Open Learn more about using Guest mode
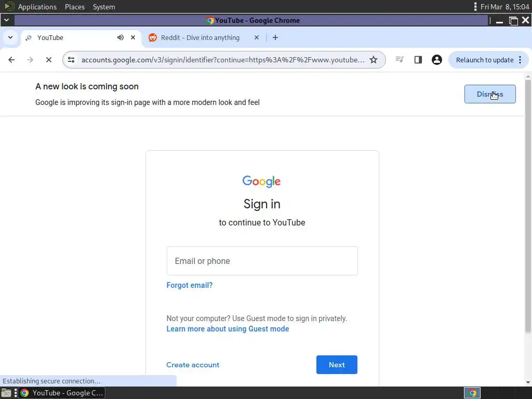The width and height of the screenshot is (532, 399). (x=228, y=329)
